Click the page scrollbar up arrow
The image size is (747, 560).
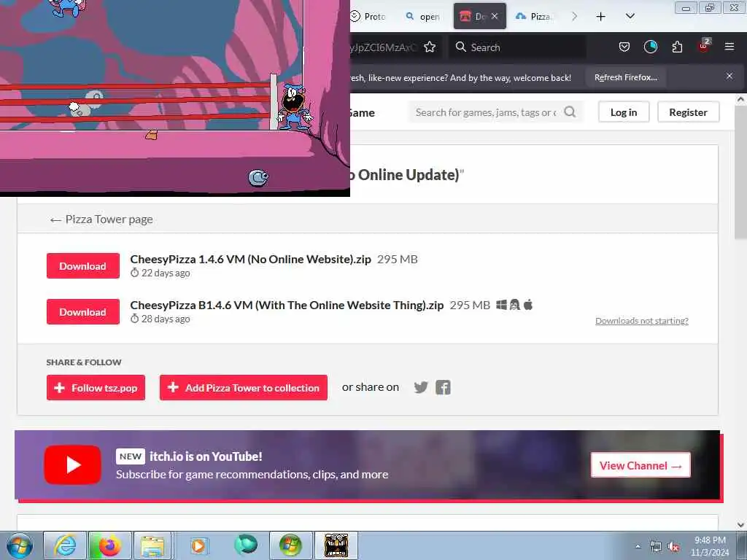coord(740,99)
